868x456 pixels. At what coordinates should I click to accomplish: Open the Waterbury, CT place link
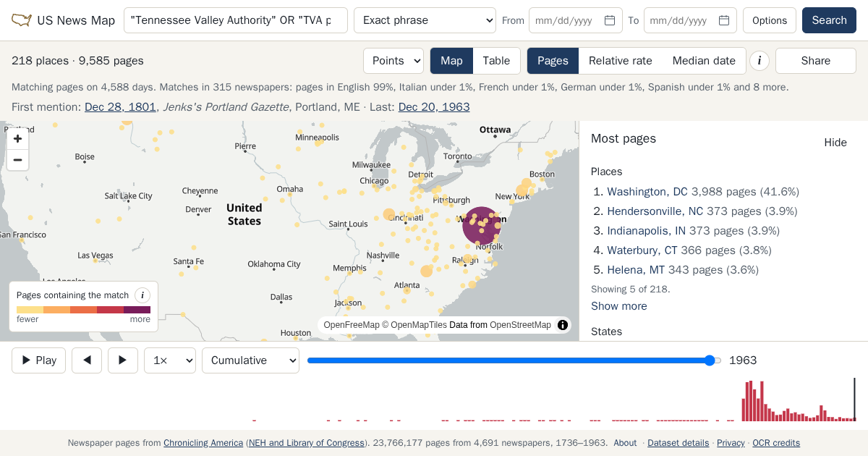point(642,250)
